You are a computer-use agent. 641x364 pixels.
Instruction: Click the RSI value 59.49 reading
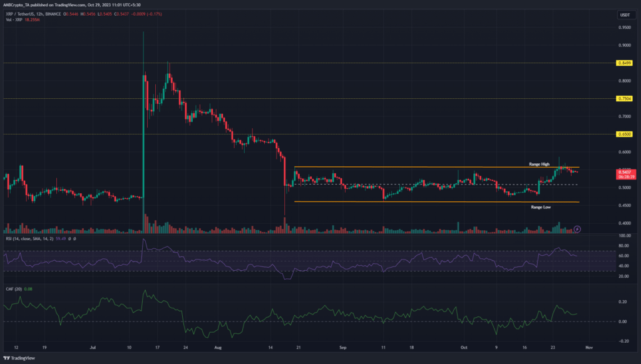[61, 238]
